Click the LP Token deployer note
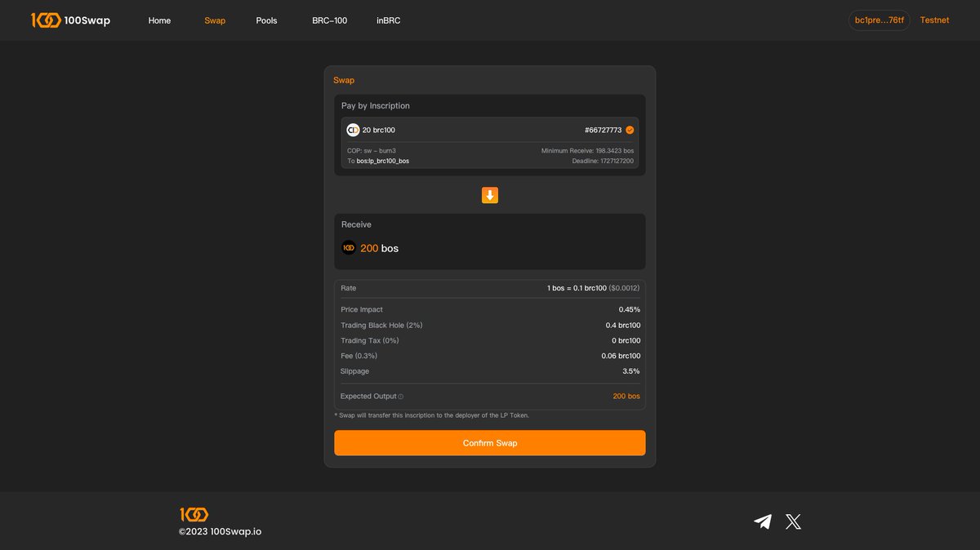Viewport: 980px width, 550px height. point(432,415)
